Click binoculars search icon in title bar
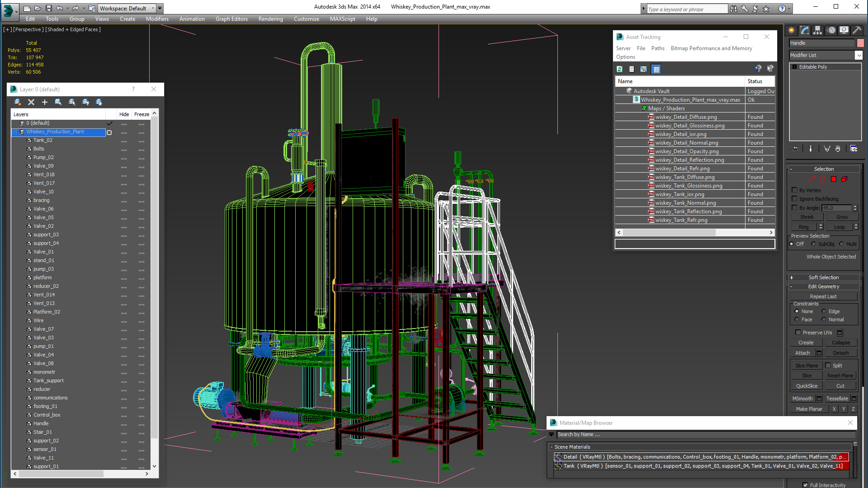 pyautogui.click(x=733, y=9)
